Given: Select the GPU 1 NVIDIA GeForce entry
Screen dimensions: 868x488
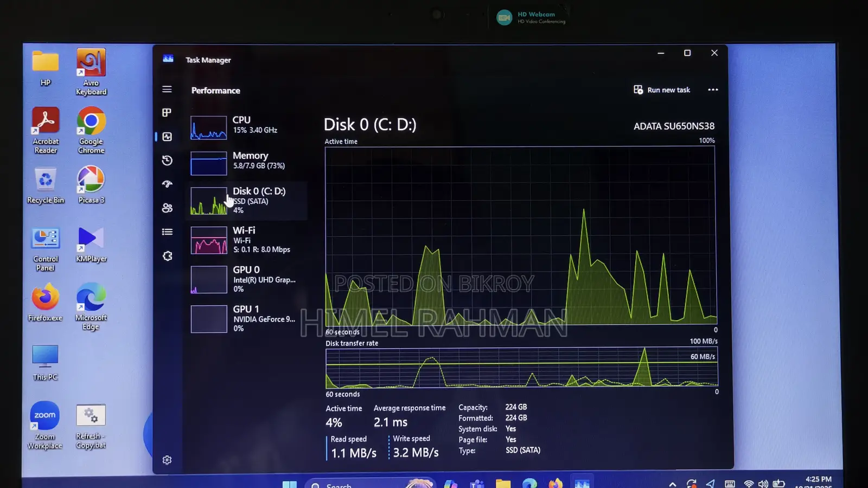Looking at the screenshot, I should click(247, 318).
